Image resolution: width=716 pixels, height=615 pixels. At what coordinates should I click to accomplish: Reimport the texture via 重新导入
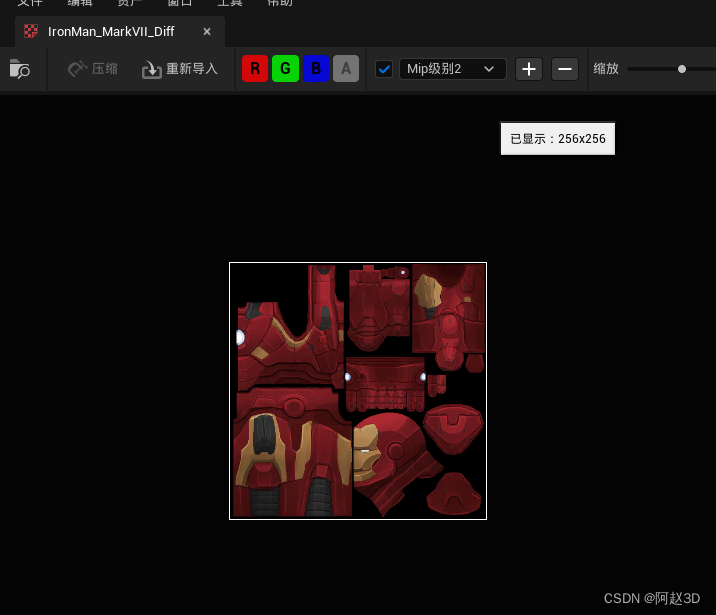point(179,69)
